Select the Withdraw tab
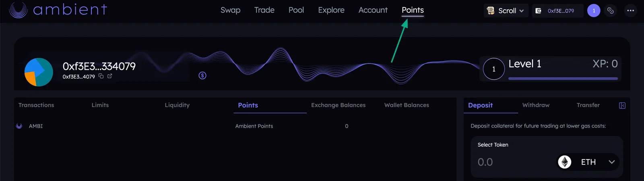644x181 pixels. click(x=536, y=105)
